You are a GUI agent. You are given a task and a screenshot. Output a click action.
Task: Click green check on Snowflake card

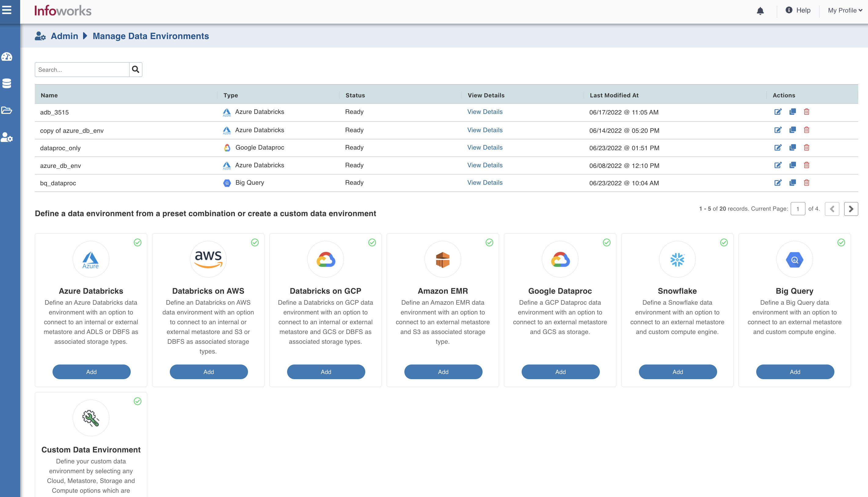tap(724, 242)
